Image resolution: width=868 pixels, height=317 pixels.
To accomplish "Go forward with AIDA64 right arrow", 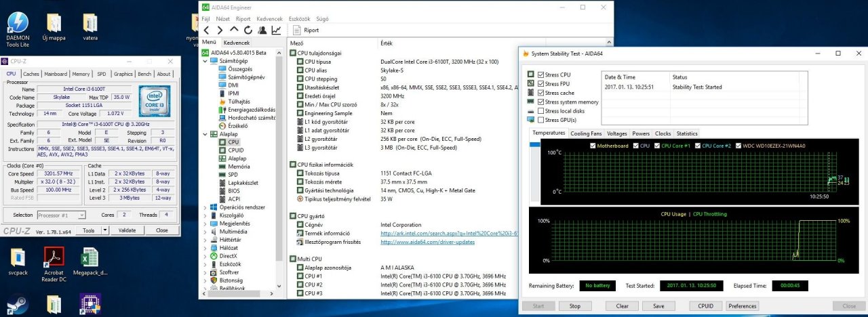I will coord(219,30).
